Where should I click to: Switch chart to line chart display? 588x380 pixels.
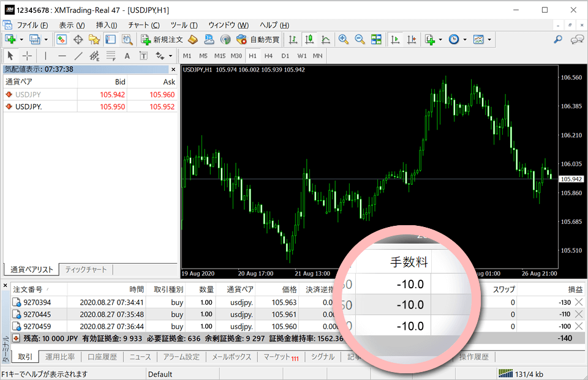tap(325, 40)
